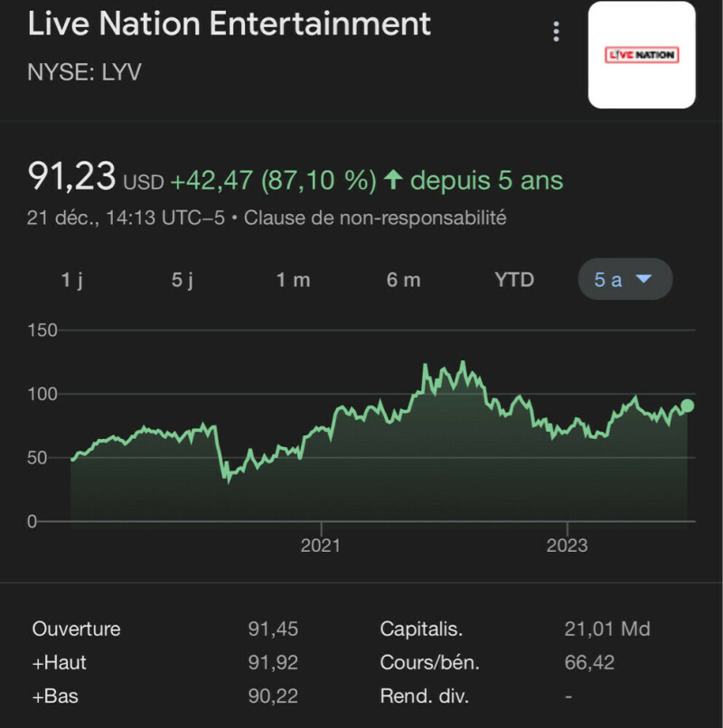Image resolution: width=723 pixels, height=728 pixels.
Task: Click the Live Nation Entertainment title
Action: click(x=230, y=24)
